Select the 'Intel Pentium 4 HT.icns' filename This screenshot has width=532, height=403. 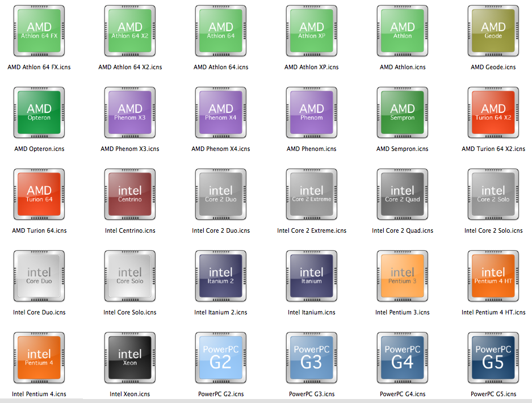point(493,312)
